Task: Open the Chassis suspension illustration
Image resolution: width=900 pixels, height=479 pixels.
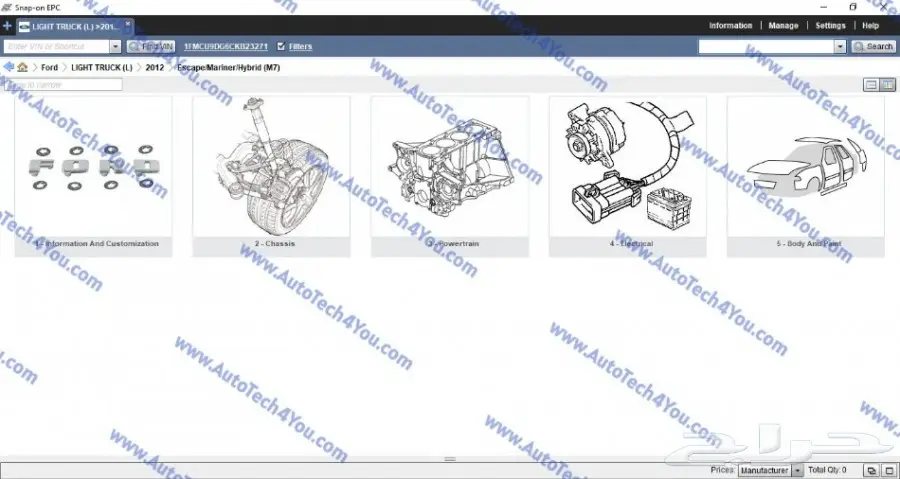Action: (x=271, y=167)
